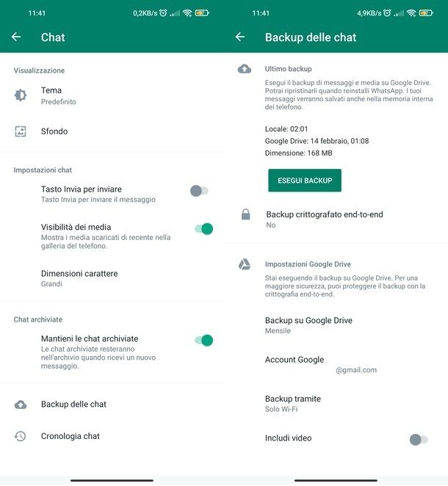Tap the Solo Wi-Fi value
Image resolution: width=448 pixels, height=486 pixels.
[281, 409]
